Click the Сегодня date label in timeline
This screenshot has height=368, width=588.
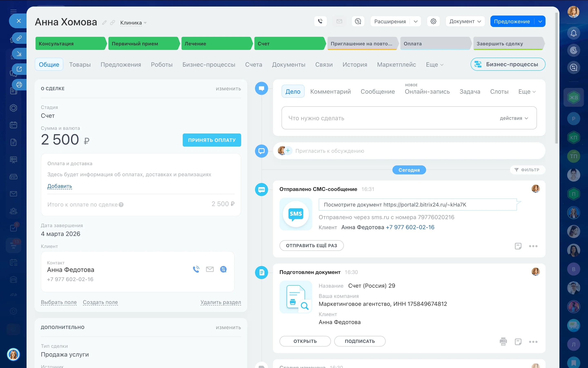409,170
